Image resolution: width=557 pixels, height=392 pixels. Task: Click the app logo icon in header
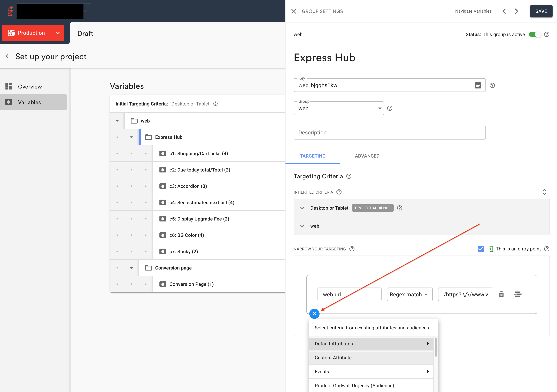point(10,11)
